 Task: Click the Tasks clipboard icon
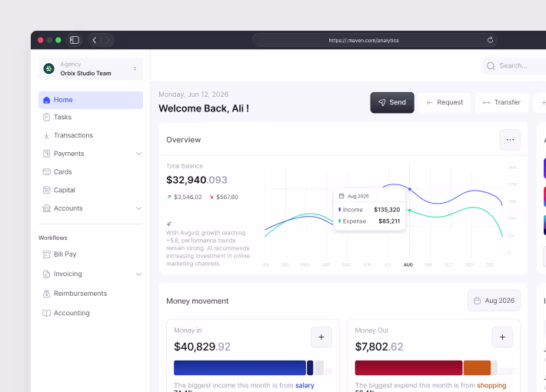tap(46, 118)
